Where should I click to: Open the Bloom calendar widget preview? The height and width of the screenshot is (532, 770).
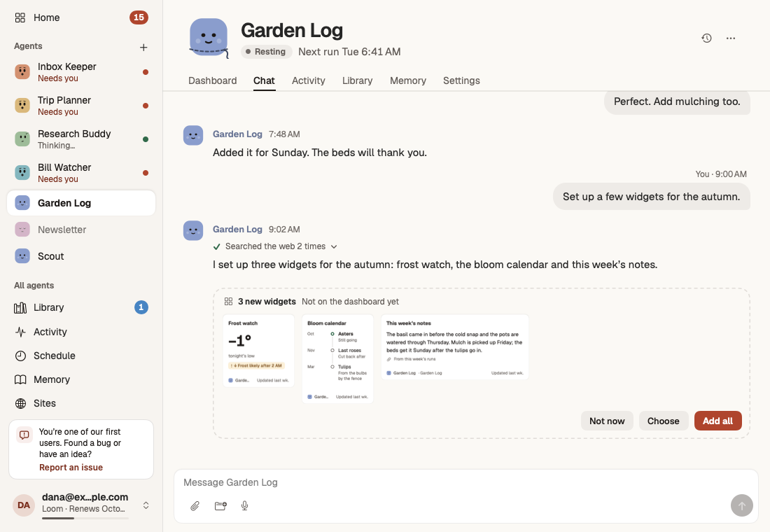pos(338,358)
